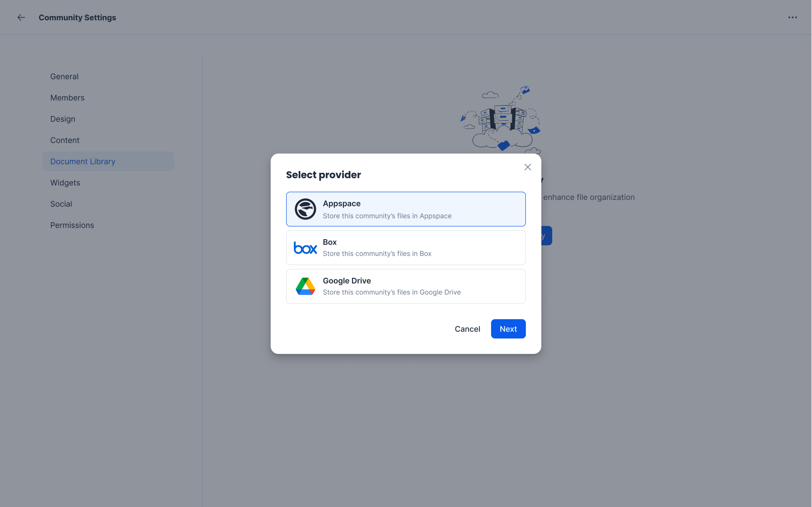Select the Appspace provider option
The height and width of the screenshot is (507, 812).
pyautogui.click(x=405, y=209)
